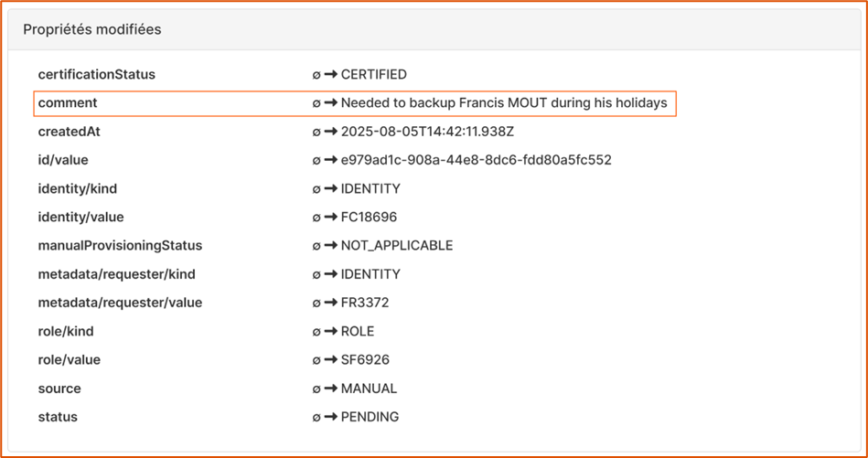Select the 2025-08-05 creation timestamp value

[427, 132]
